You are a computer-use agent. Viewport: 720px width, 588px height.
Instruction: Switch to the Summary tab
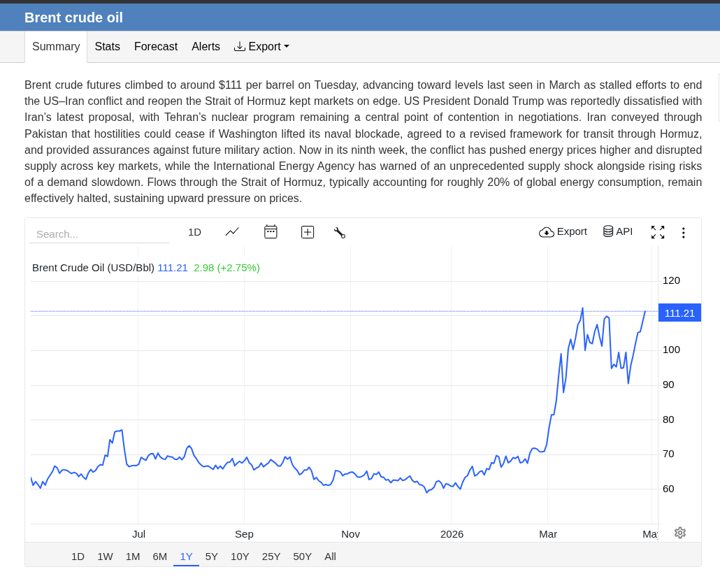[x=56, y=46]
